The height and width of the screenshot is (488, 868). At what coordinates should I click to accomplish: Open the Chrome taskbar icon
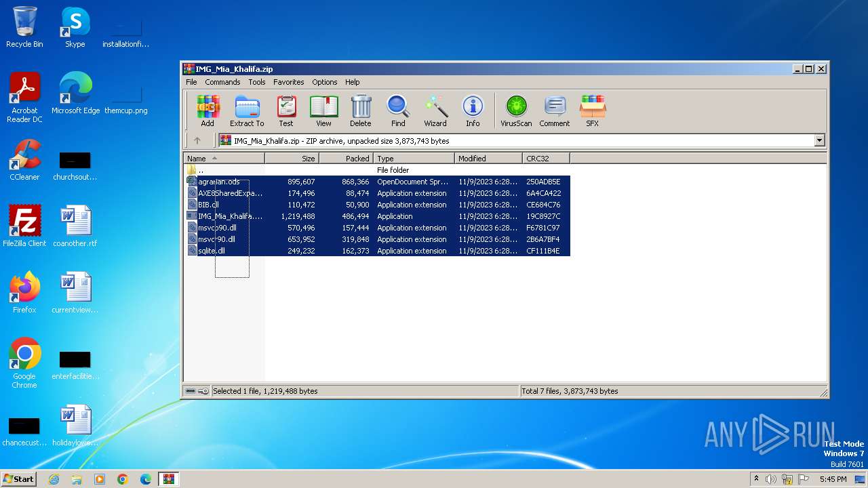pyautogui.click(x=123, y=479)
